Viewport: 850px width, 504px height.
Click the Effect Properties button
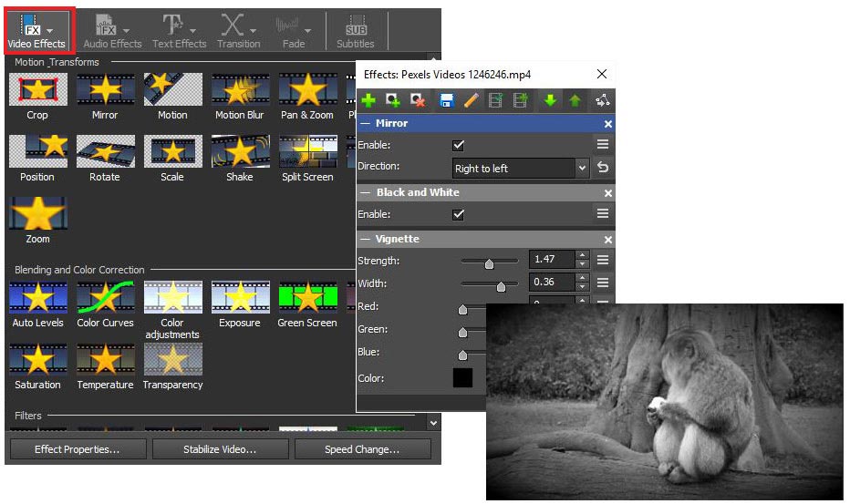coord(77,449)
